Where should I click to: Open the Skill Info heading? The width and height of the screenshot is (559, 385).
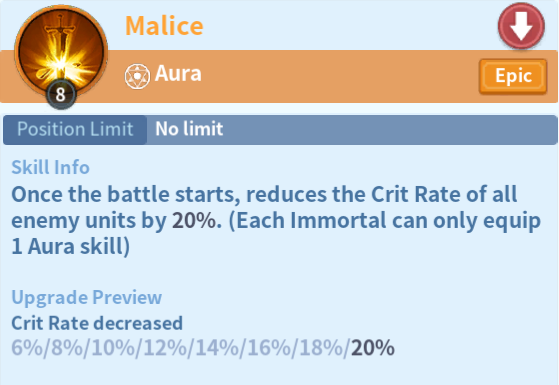pos(50,167)
